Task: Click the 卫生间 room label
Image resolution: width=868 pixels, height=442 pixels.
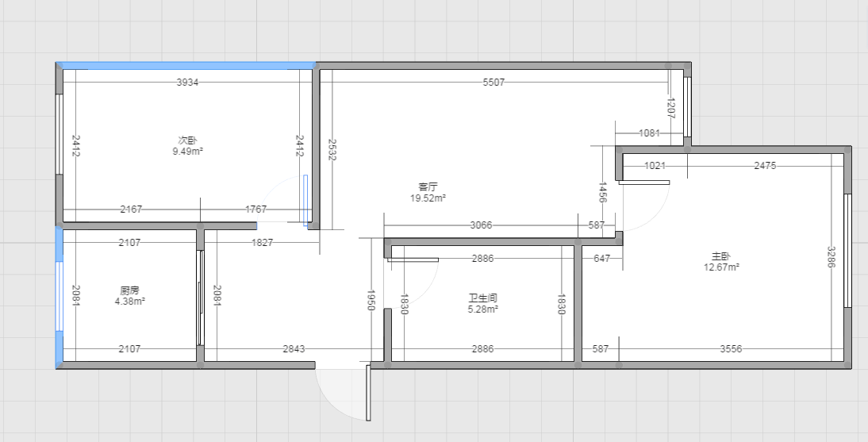Action: point(483,298)
